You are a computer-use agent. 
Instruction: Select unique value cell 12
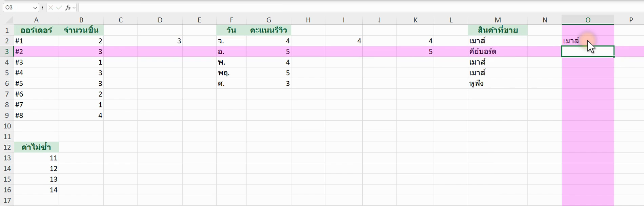36,169
